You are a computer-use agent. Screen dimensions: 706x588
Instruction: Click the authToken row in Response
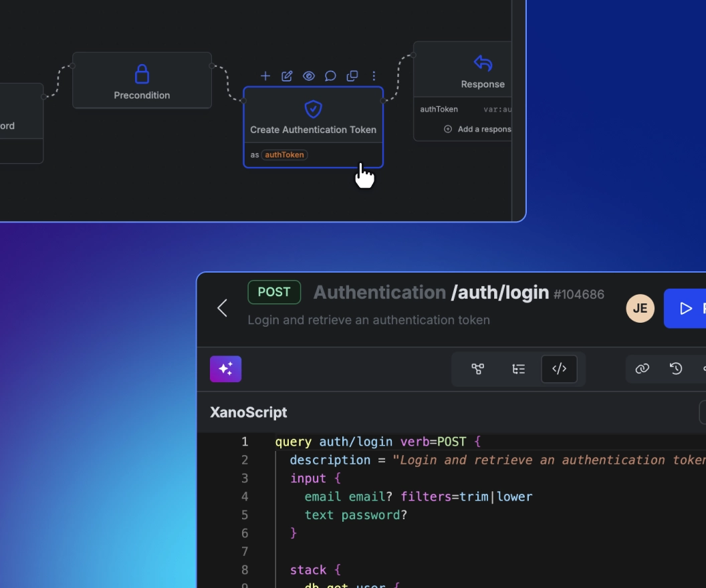[x=466, y=110]
